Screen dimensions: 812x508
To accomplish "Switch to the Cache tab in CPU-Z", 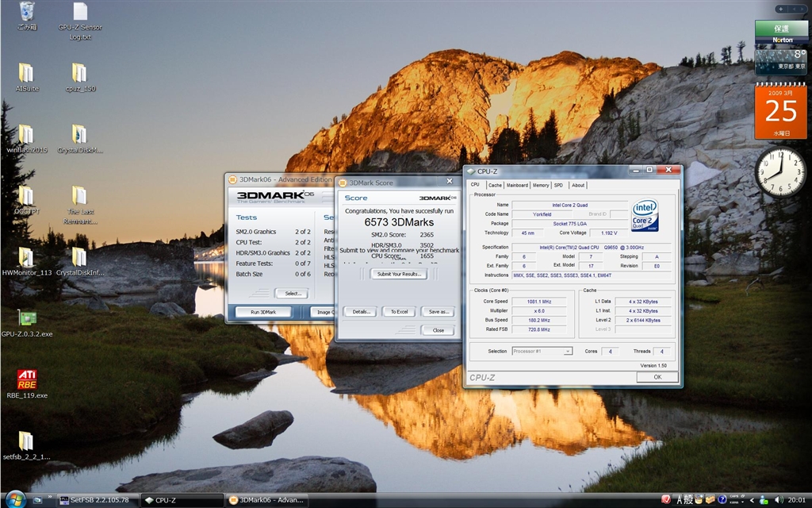I will 495,185.
